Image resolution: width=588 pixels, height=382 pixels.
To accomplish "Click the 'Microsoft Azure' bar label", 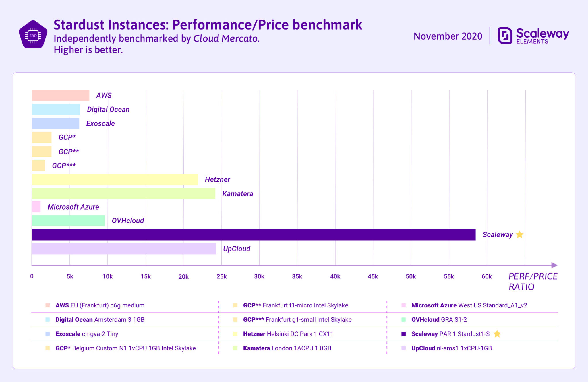I will [x=73, y=207].
